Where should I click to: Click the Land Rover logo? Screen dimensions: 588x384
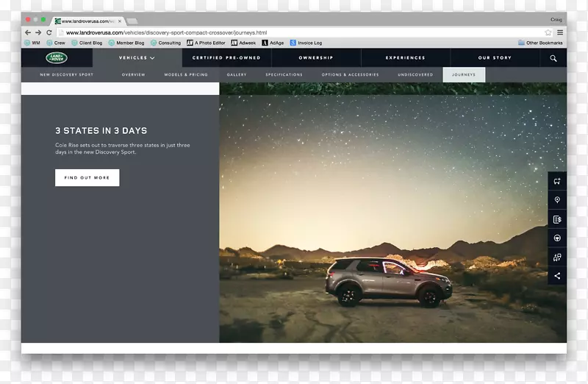56,57
